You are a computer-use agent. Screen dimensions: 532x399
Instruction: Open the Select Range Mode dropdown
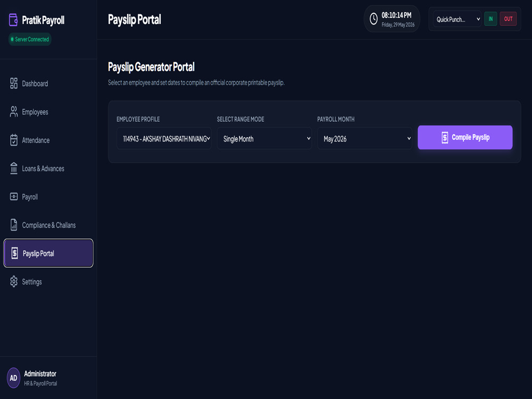click(x=264, y=138)
